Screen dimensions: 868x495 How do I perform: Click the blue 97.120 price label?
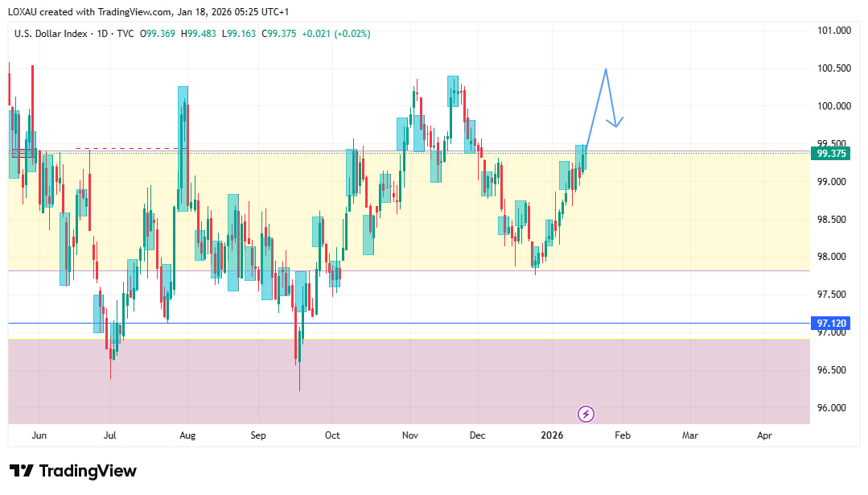point(832,324)
